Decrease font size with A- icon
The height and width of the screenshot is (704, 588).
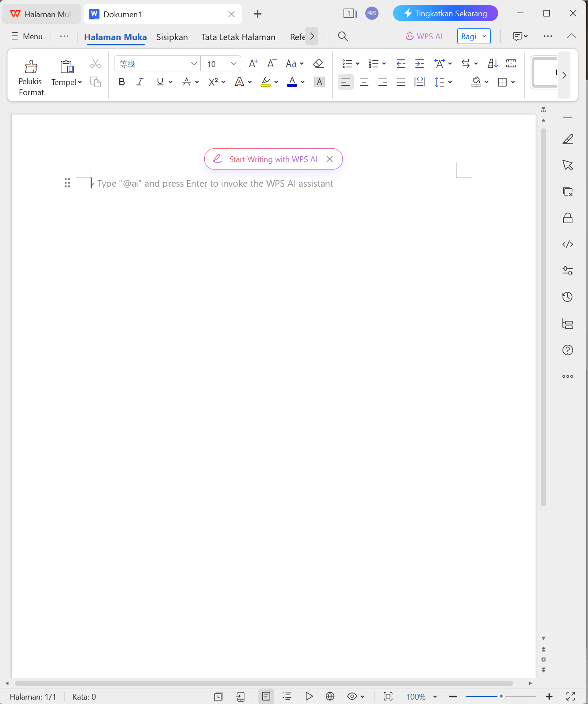(x=272, y=64)
